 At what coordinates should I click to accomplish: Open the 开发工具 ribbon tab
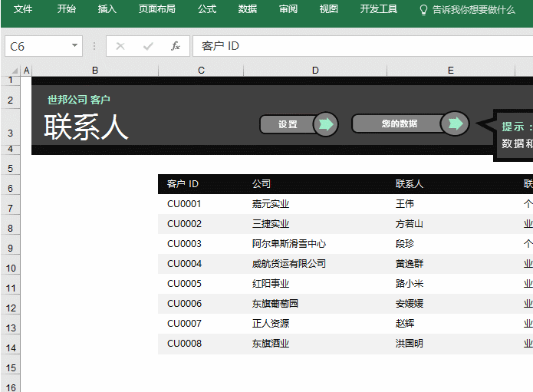(x=379, y=10)
